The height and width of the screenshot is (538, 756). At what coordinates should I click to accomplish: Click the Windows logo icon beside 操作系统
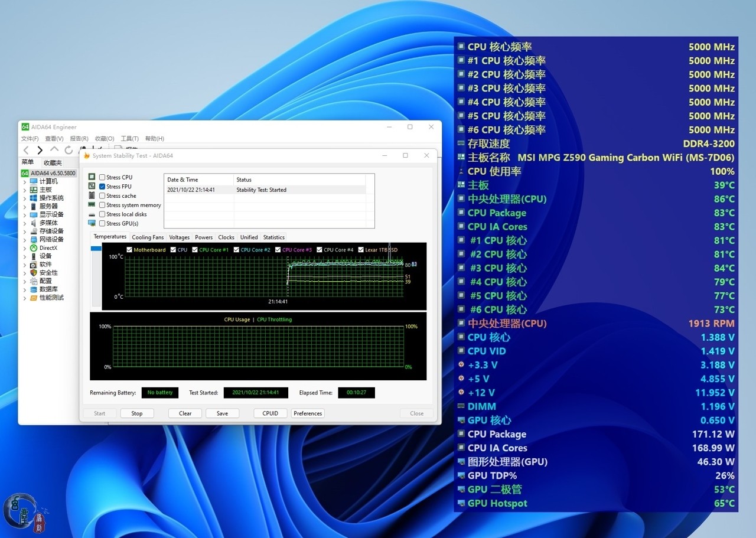coord(34,198)
